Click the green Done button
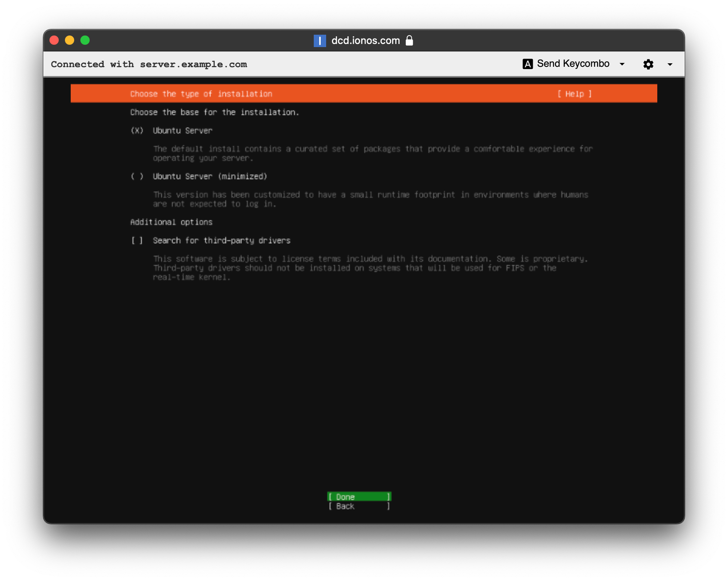Viewport: 728px width, 581px height. [359, 496]
